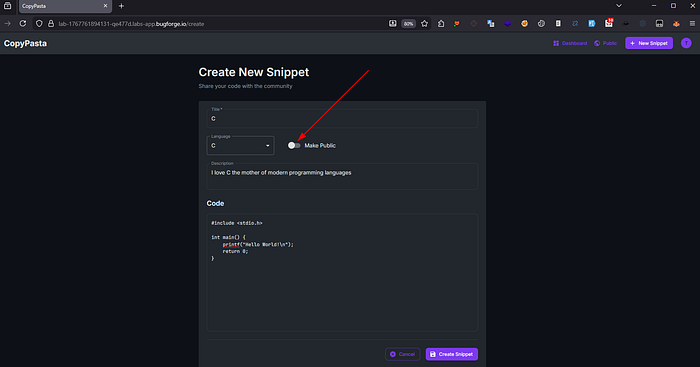Image resolution: width=700 pixels, height=367 pixels.
Task: Open the blue zigzag extension icon
Action: pos(575,24)
